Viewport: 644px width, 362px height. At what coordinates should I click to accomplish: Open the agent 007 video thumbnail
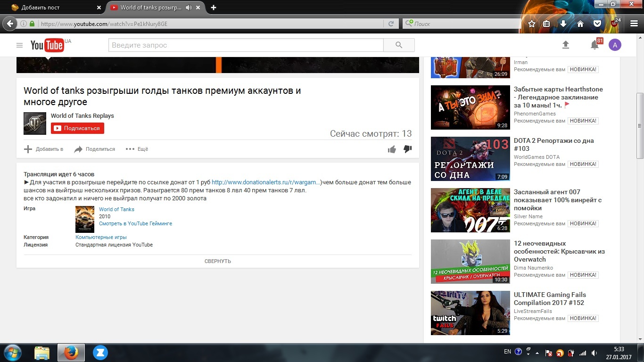471,210
